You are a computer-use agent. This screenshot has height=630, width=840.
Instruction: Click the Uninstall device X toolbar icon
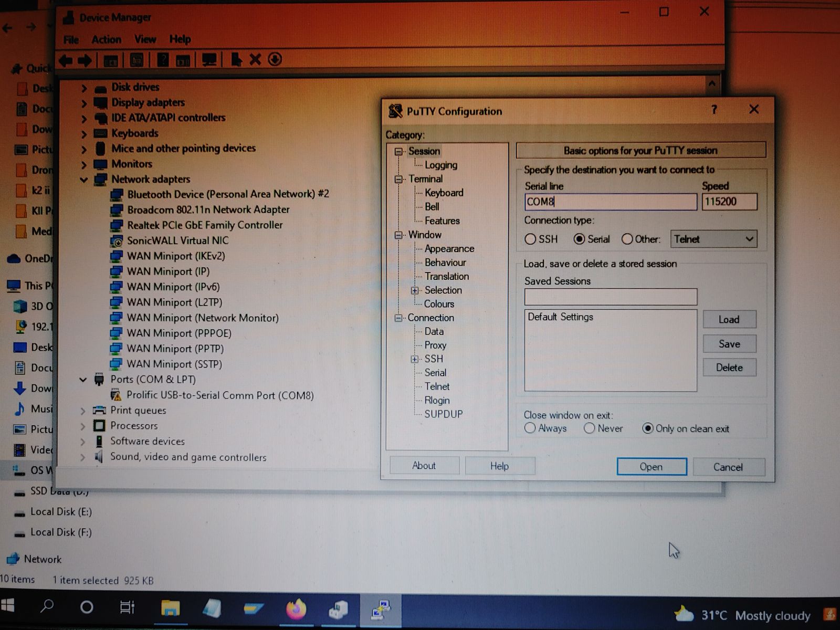tap(255, 60)
